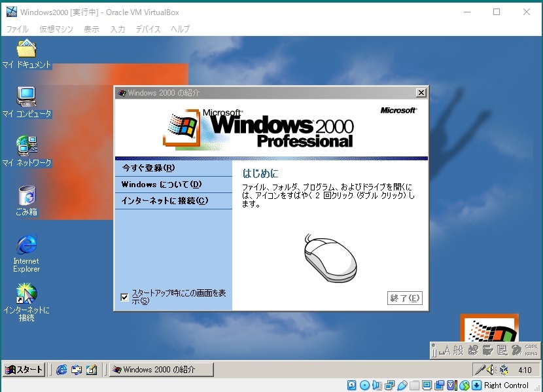Click the VirtualBox window title bar icon
This screenshot has height=392, width=543.
[11, 12]
